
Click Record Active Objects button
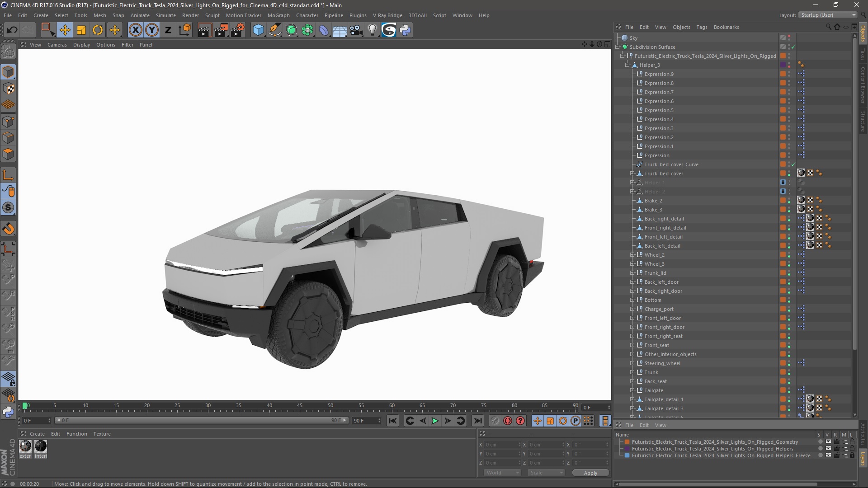[495, 421]
